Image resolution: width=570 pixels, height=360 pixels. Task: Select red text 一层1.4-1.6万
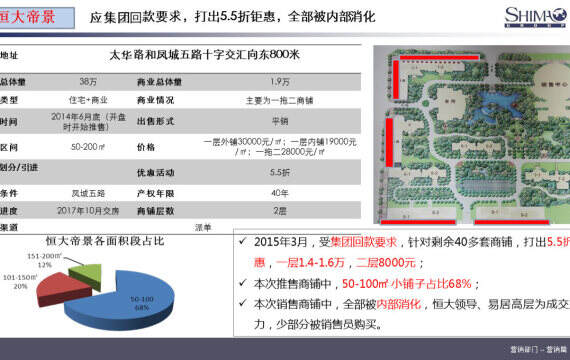(310, 262)
